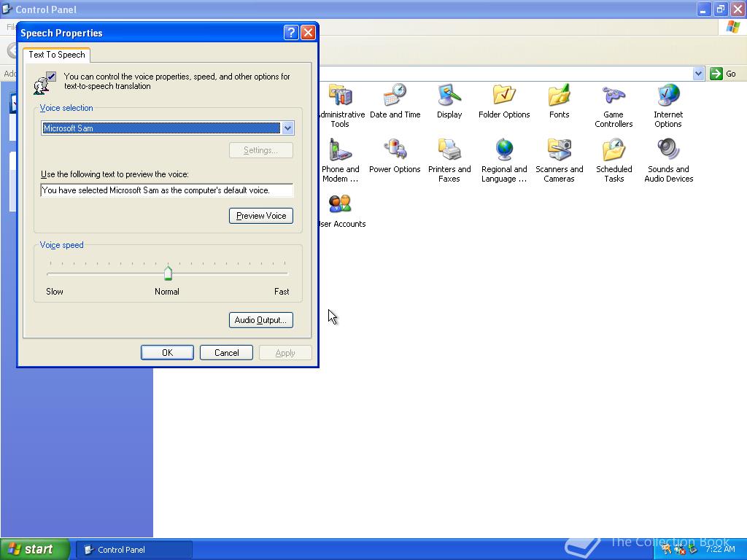747x560 pixels.
Task: Open the Game Controllers icon
Action: (x=614, y=96)
